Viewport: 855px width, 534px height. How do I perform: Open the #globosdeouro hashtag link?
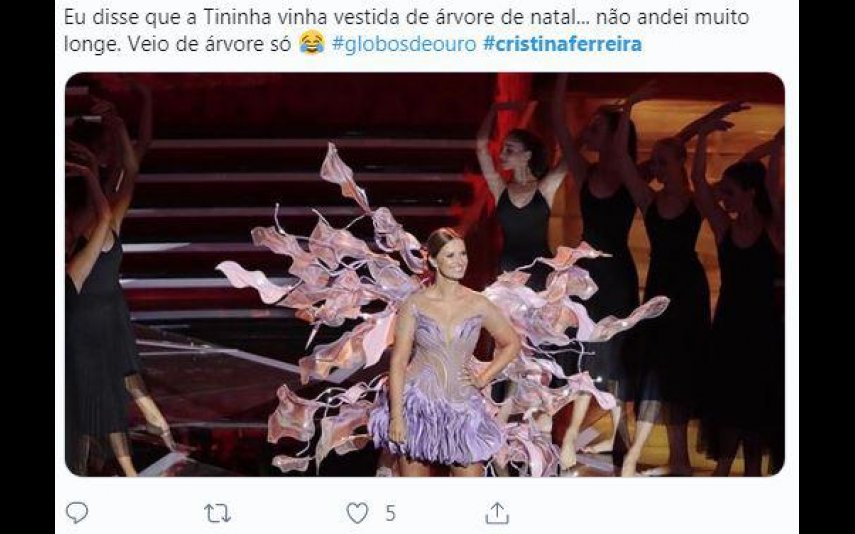[x=404, y=44]
